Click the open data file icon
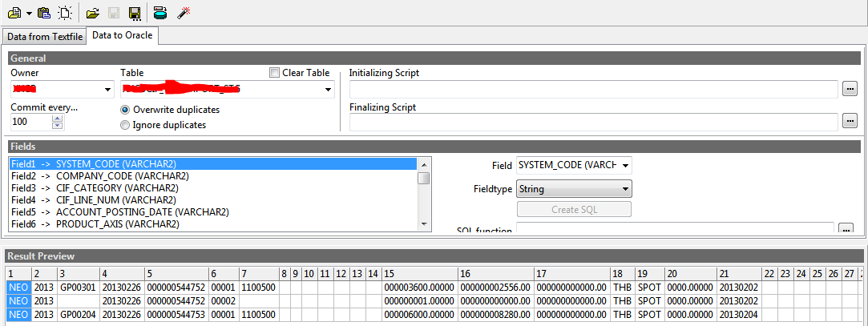 pyautogui.click(x=14, y=13)
